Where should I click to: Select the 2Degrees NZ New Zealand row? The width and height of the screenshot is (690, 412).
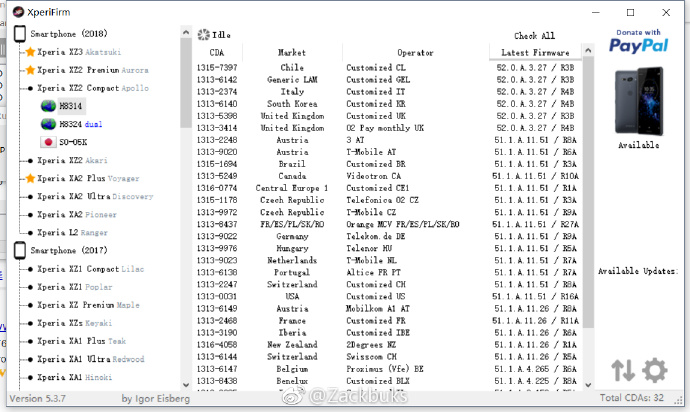(x=387, y=345)
